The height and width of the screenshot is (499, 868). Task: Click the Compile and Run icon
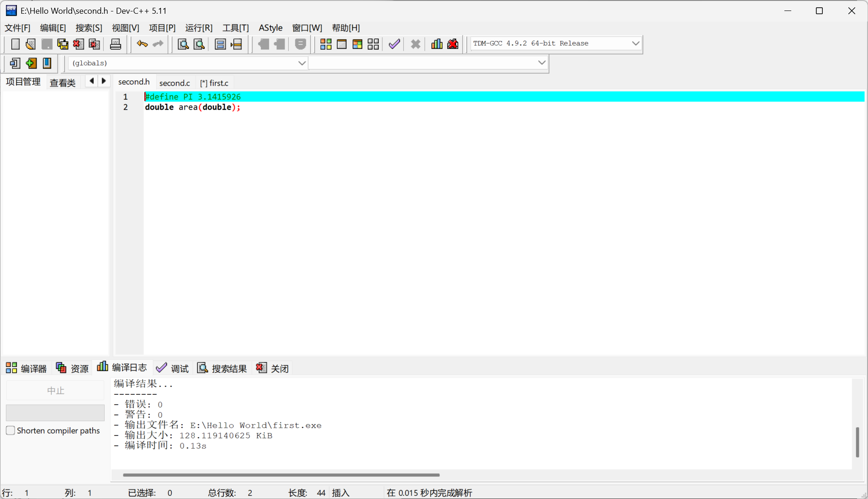pyautogui.click(x=357, y=44)
